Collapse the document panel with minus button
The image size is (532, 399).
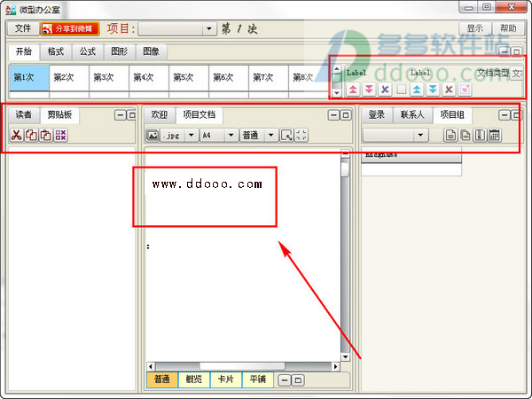(x=334, y=115)
